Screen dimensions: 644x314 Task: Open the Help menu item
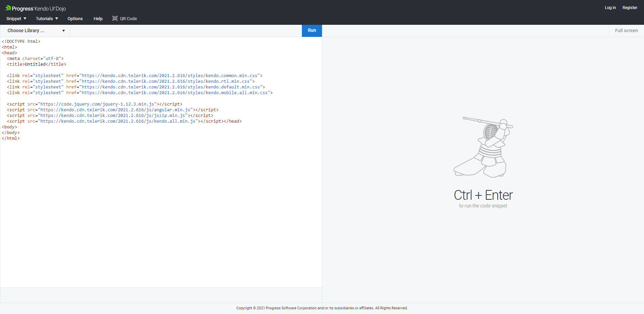click(98, 19)
